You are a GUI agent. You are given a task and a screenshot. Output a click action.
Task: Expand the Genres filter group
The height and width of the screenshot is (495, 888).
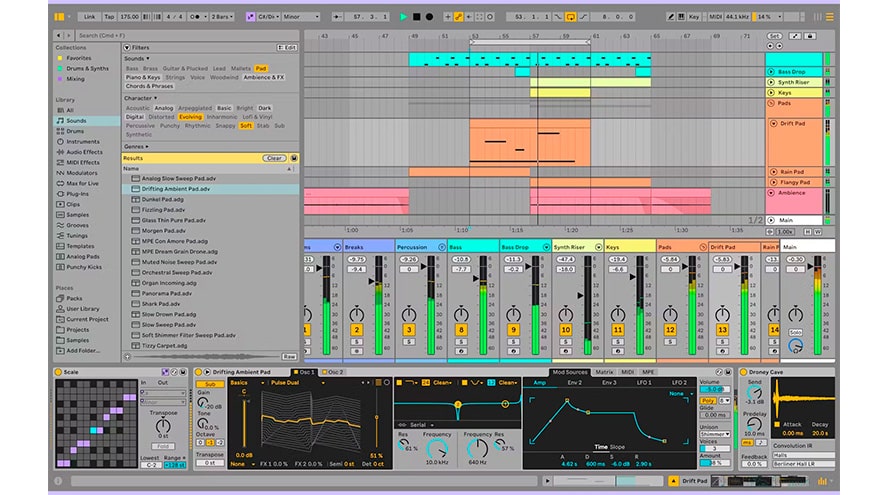click(x=136, y=147)
